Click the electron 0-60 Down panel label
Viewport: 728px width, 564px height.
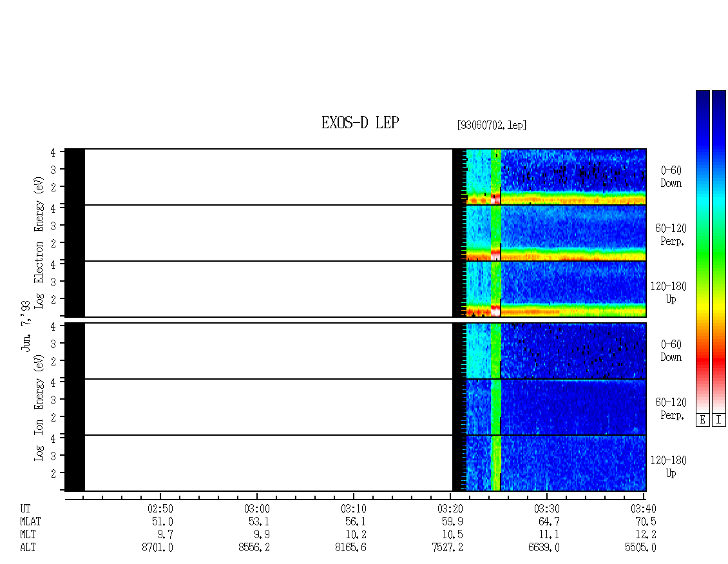pyautogui.click(x=671, y=177)
